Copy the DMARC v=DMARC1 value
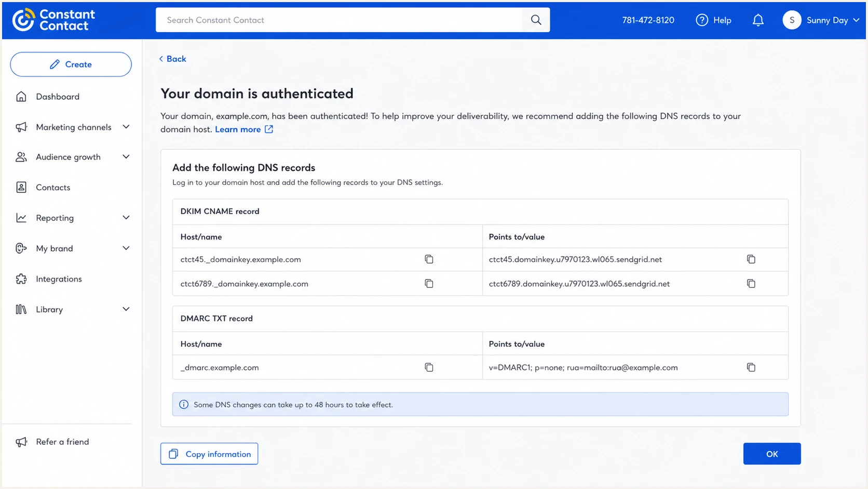Image resolution: width=868 pixels, height=489 pixels. pyautogui.click(x=751, y=367)
